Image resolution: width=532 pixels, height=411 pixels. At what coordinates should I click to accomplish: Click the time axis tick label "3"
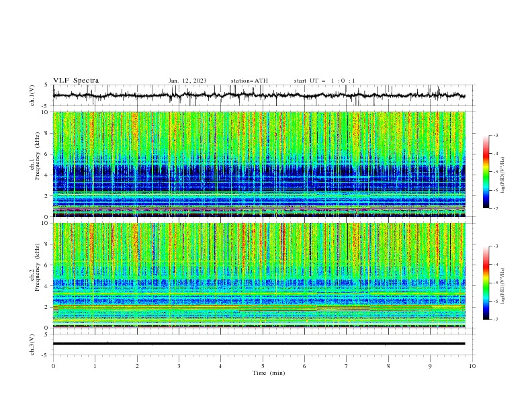[179, 366]
